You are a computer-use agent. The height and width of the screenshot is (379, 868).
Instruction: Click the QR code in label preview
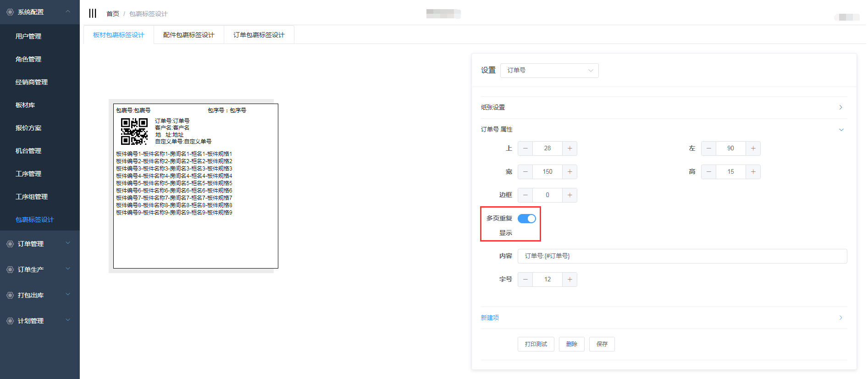click(134, 132)
